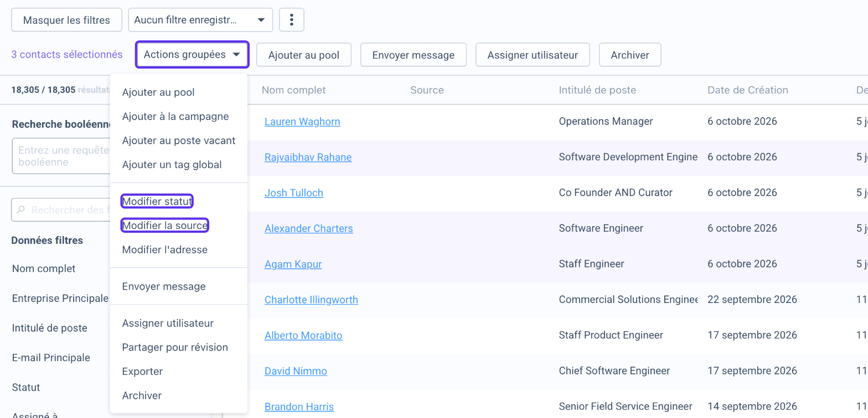Select the Entreprise Principale filter
Image resolution: width=868 pixels, height=418 pixels.
(x=60, y=299)
